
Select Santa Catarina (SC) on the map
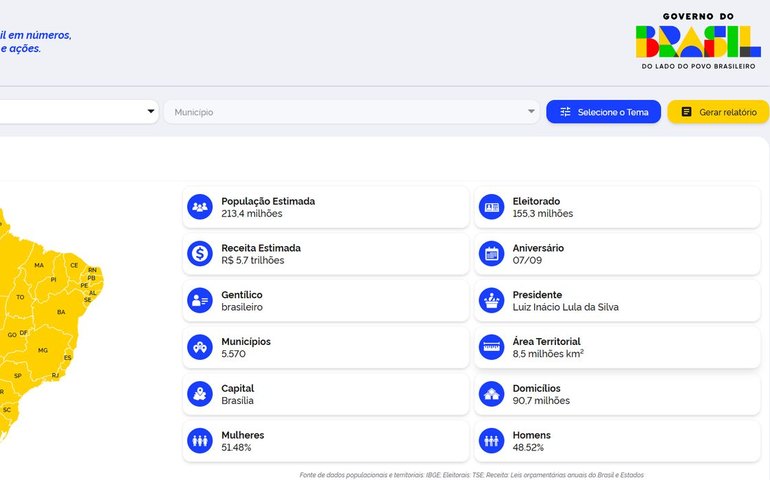coord(7,410)
